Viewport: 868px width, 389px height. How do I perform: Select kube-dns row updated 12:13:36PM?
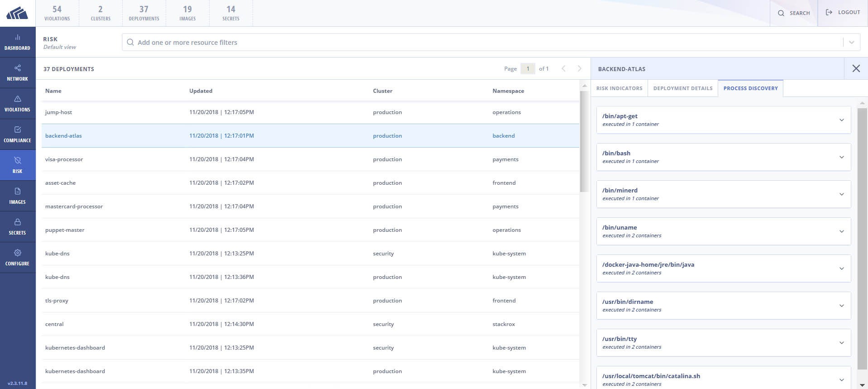310,277
